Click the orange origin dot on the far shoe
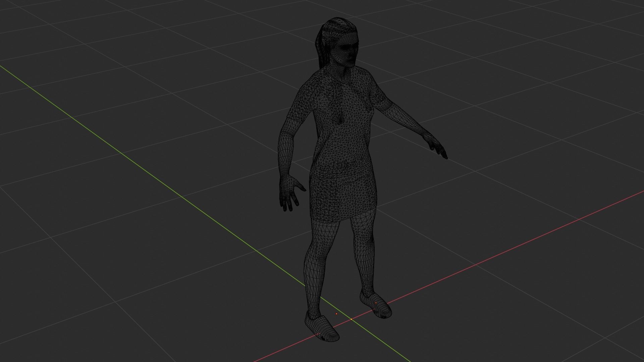The image size is (644, 362). 376,303
